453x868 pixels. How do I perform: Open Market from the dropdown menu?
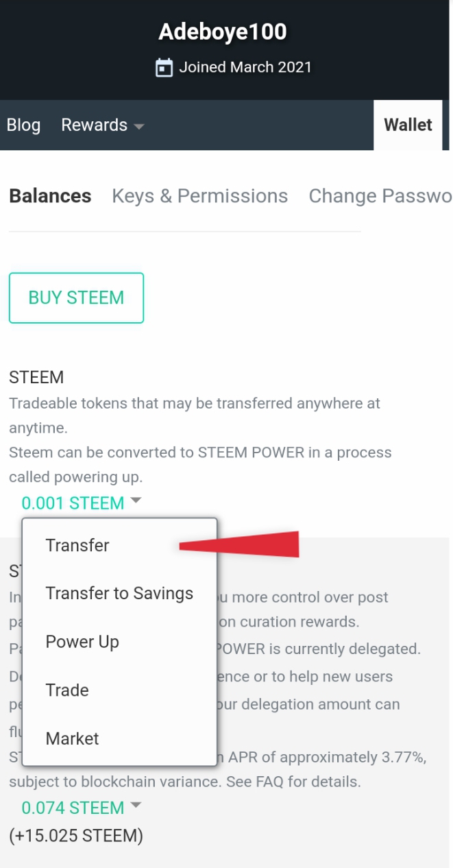(x=72, y=739)
